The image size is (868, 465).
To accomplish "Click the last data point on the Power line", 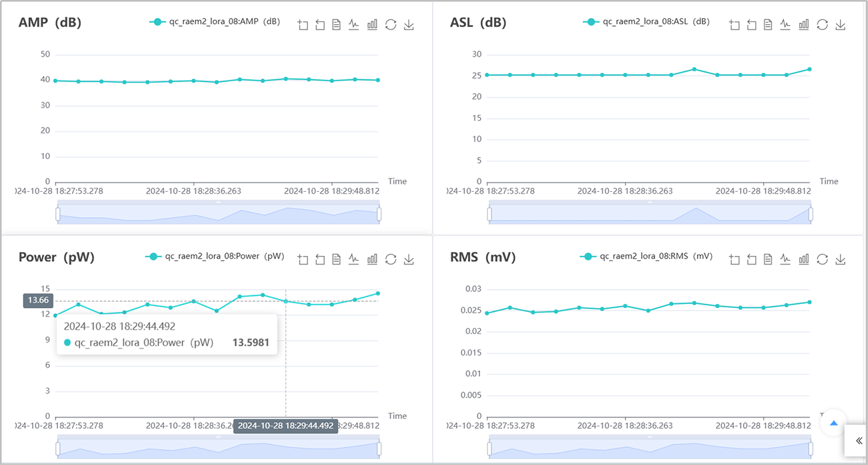I will click(378, 293).
